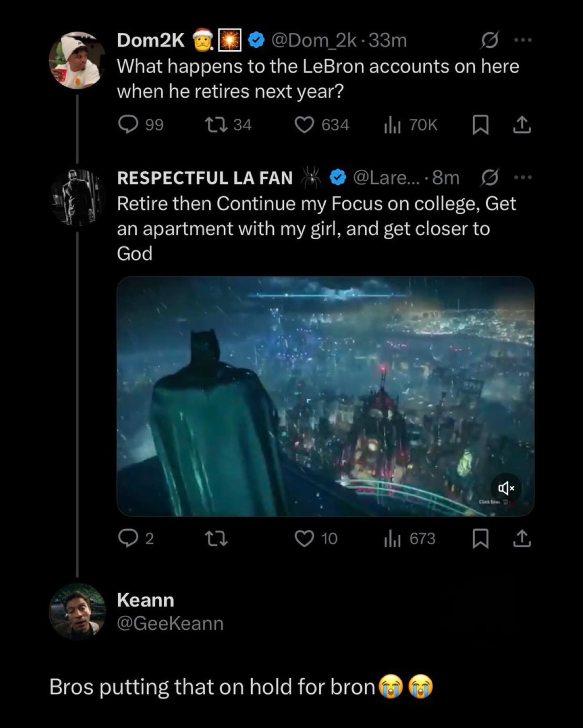Open the @Dom_2k profile handle
Viewport: 583px width, 728px height.
pos(314,40)
